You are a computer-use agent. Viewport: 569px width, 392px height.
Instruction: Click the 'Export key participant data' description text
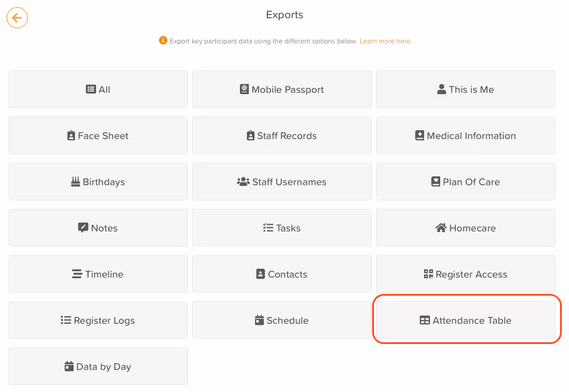click(x=263, y=41)
